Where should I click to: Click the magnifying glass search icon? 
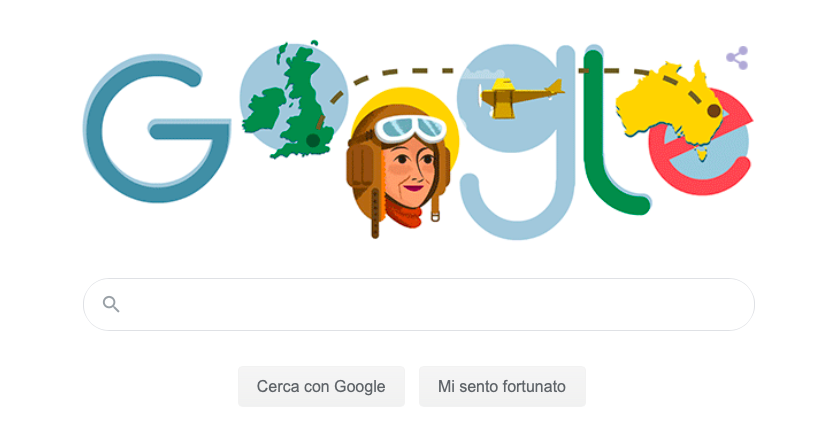coord(111,304)
